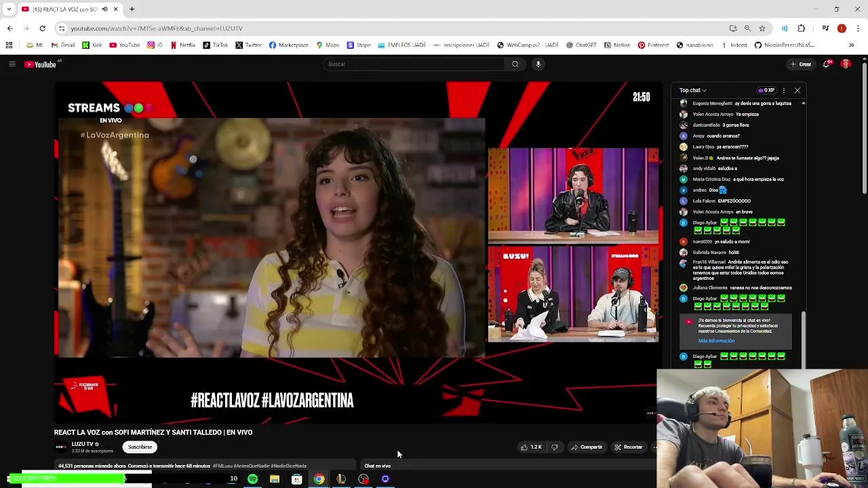The width and height of the screenshot is (868, 488).
Task: Open the Chrome apps grid bookmark
Action: (x=9, y=45)
